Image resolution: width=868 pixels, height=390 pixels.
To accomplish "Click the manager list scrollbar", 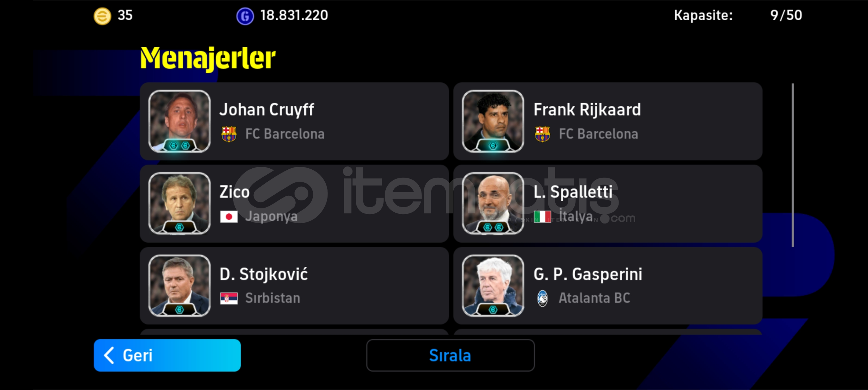I will pyautogui.click(x=792, y=165).
